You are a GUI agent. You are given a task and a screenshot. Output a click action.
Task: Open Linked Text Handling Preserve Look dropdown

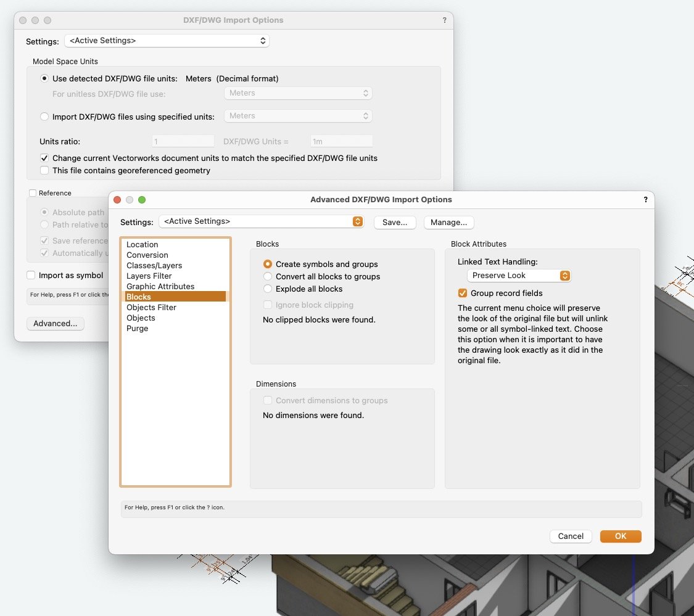(518, 276)
